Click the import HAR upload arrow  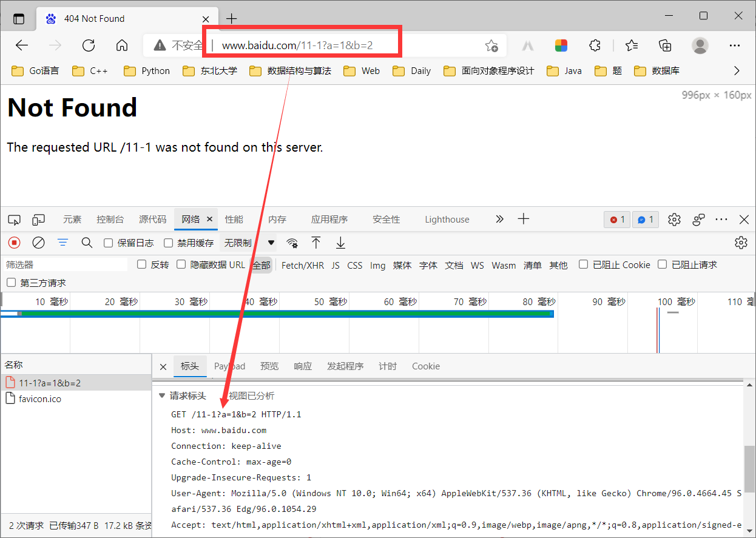316,243
